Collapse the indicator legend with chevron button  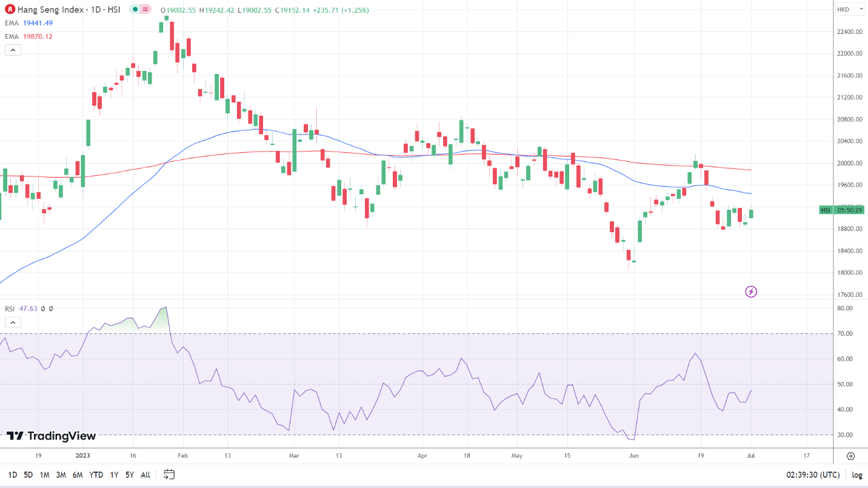click(x=13, y=50)
